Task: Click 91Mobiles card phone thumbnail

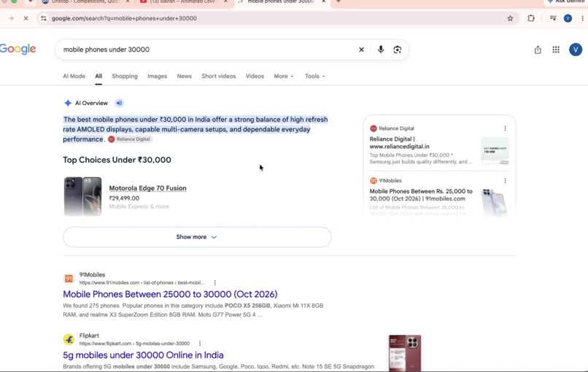Action: click(495, 203)
